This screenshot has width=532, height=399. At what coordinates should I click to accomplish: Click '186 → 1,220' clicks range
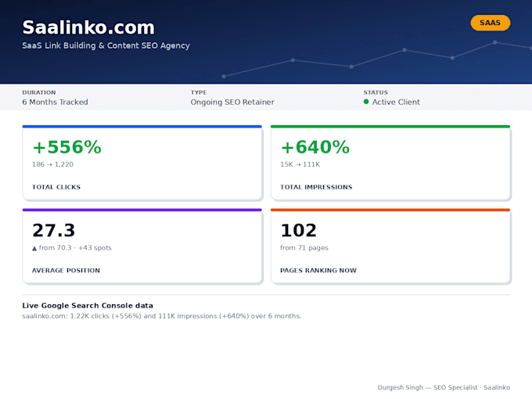(x=52, y=164)
